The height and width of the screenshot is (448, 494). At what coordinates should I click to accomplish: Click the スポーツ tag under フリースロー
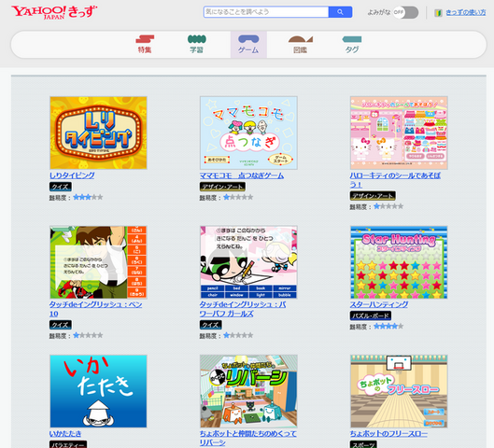pos(363,444)
